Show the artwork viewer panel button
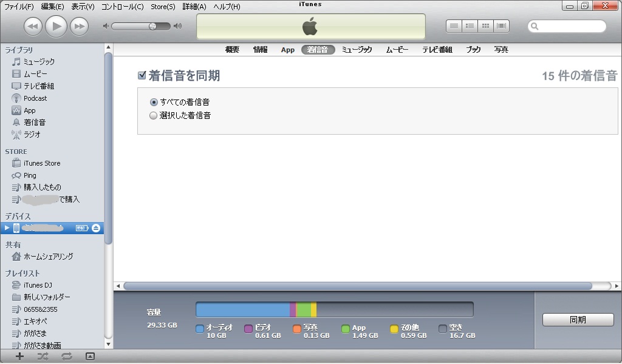Screen dimensions: 622x364 (x=90, y=357)
